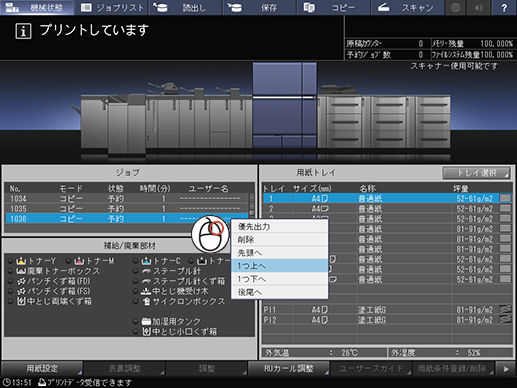Choose 後尾へ from the context menu
517x388 pixels.
pos(280,292)
